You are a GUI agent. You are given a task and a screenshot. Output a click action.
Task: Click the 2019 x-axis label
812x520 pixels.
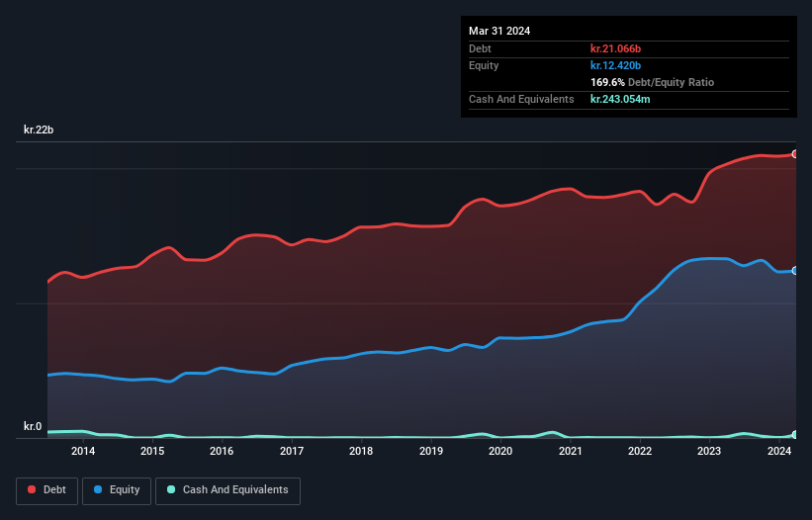[431, 451]
